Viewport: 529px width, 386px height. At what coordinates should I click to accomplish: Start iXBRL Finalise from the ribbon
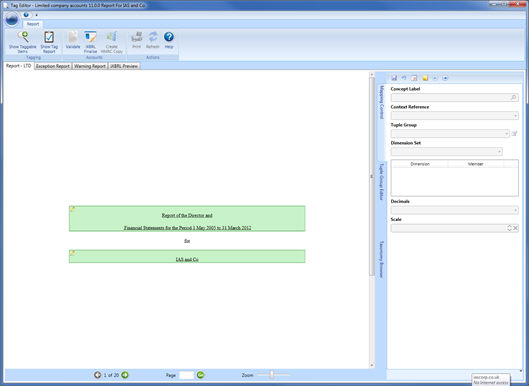pos(90,42)
